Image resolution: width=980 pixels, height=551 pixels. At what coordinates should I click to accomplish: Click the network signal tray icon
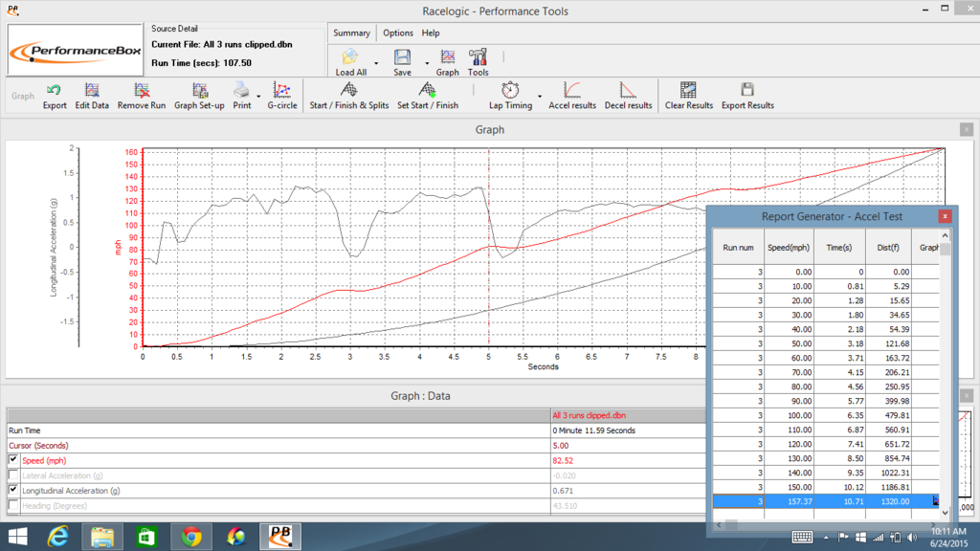pyautogui.click(x=879, y=538)
